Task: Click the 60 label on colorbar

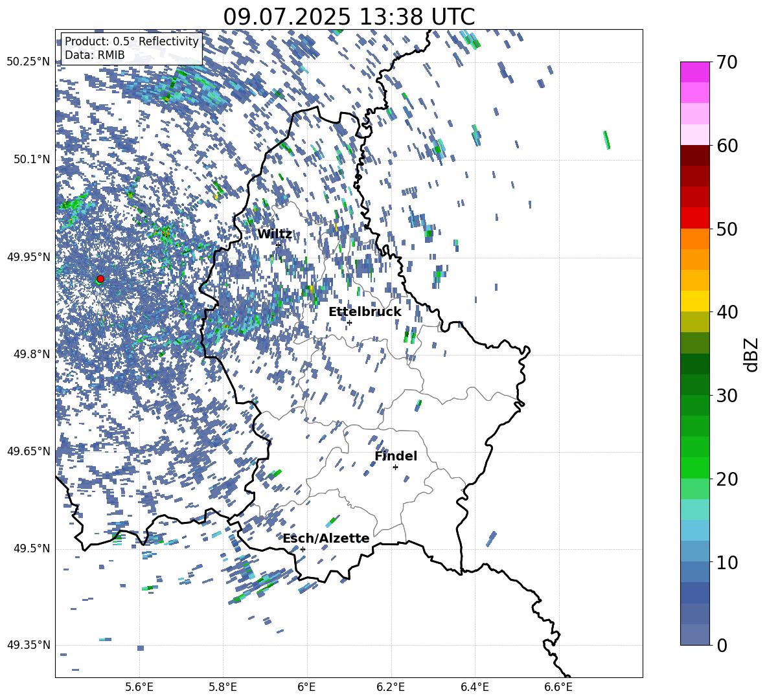Action: tap(727, 146)
